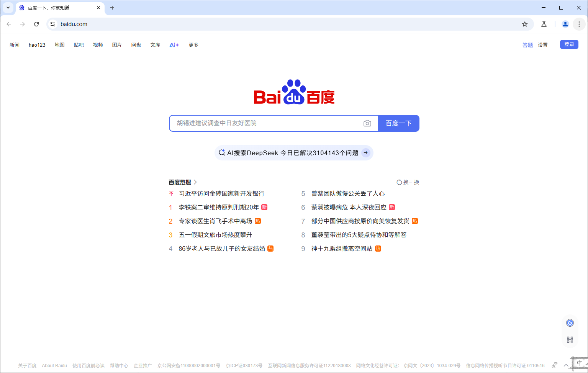Open 信息网络传播视听节目许可证 0110516 link
Screen dimensions: 588x373
tap(505, 366)
